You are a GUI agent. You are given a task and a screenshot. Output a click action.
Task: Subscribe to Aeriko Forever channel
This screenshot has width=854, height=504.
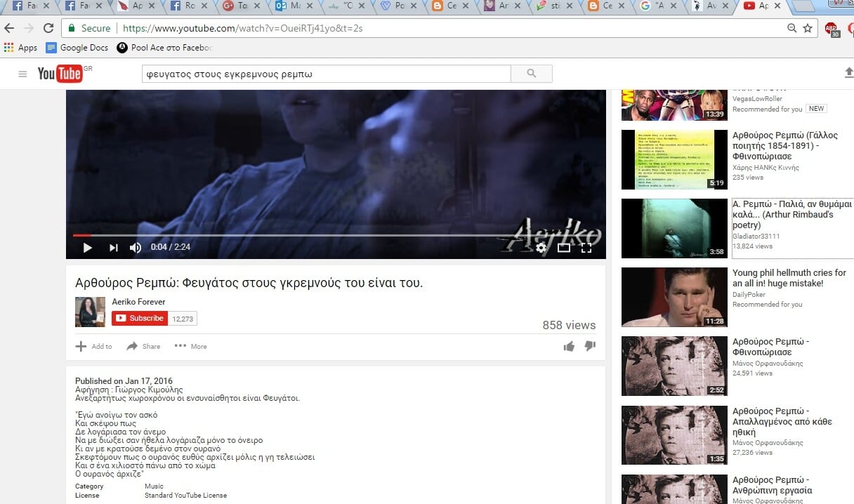point(140,318)
